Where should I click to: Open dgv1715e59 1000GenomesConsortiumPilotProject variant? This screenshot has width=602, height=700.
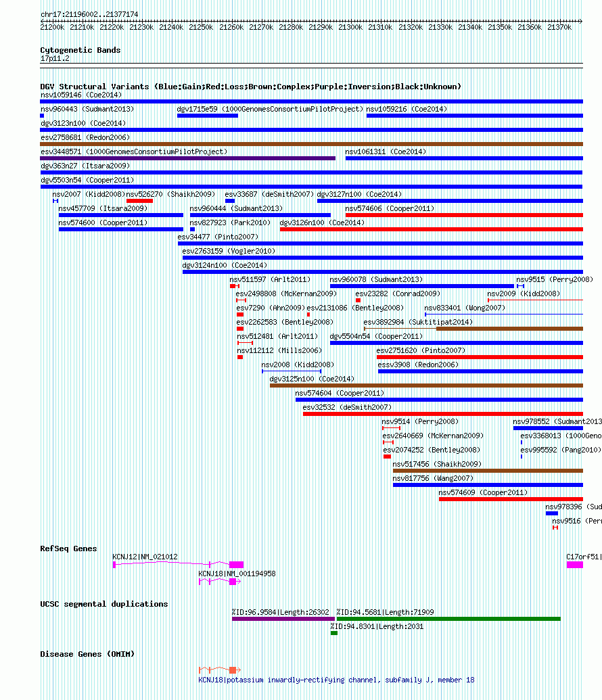click(x=270, y=109)
